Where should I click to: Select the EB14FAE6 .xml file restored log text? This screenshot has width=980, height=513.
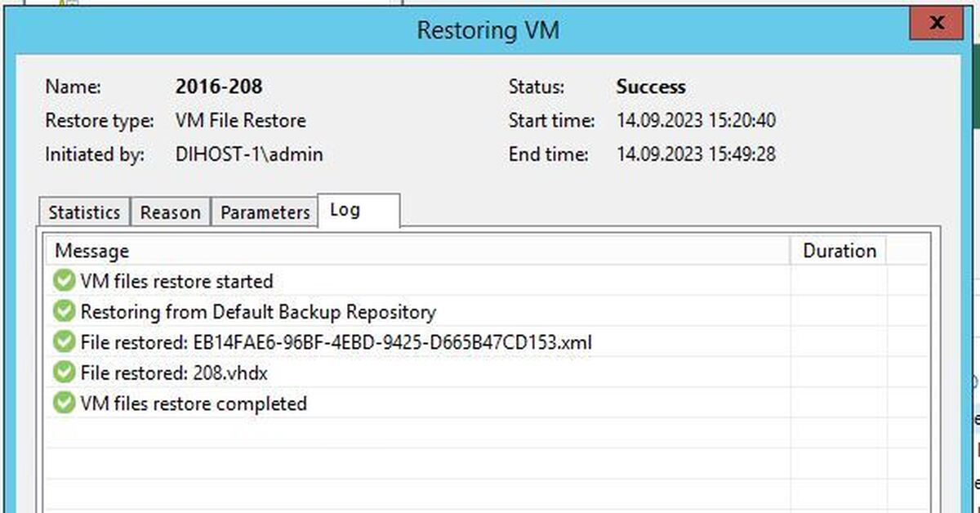pyautogui.click(x=336, y=341)
